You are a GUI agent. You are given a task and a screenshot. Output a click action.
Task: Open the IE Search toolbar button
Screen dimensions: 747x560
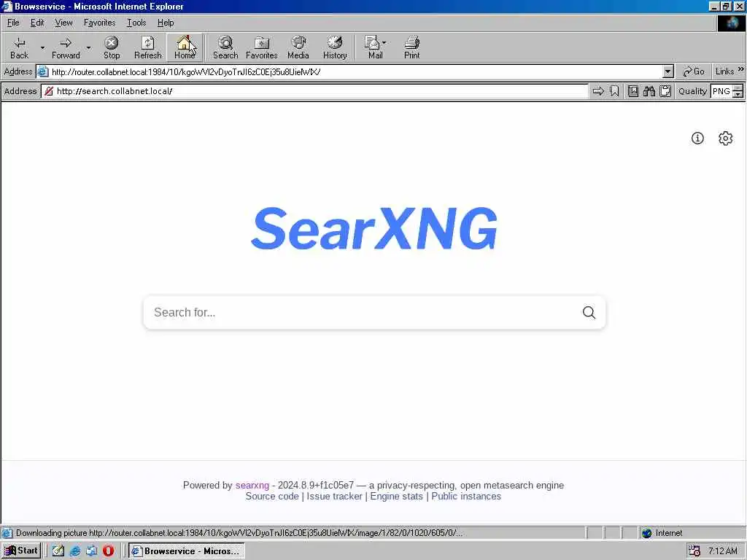tap(225, 47)
